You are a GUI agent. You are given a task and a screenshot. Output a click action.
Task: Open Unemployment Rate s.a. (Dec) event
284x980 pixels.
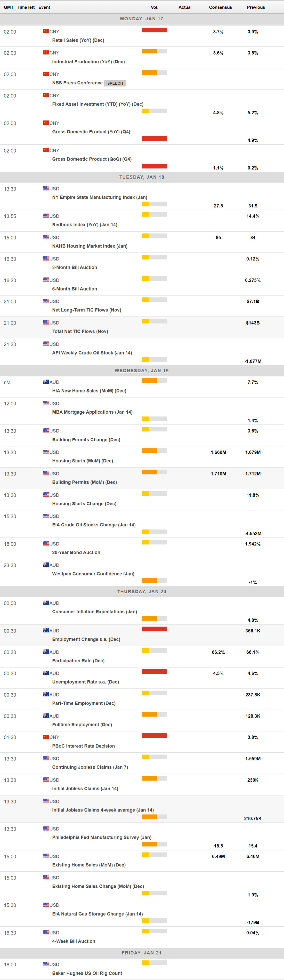coord(86,682)
